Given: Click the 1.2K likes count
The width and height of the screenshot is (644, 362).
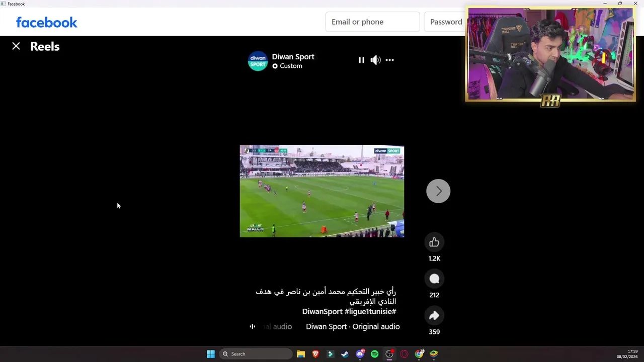Looking at the screenshot, I should (x=434, y=258).
